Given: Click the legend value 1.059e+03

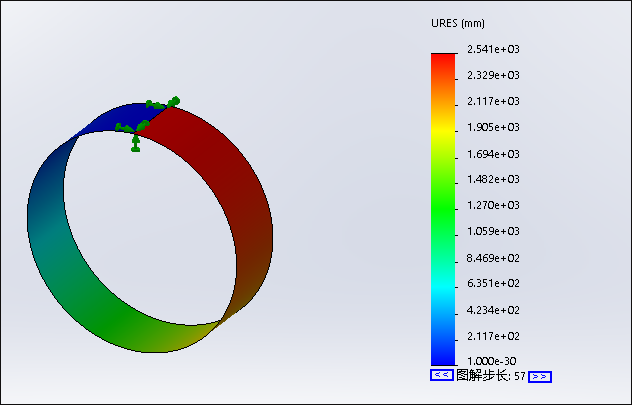Looking at the screenshot, I should click(x=493, y=231).
